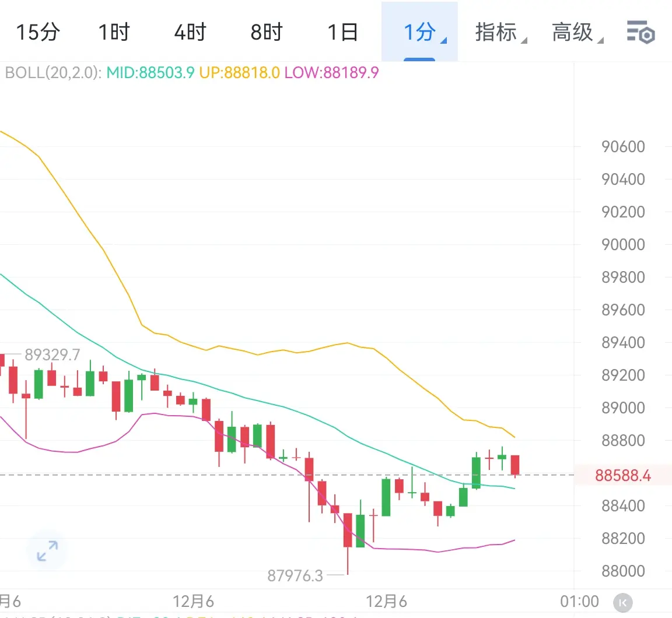Expand chart to fullscreen with arrows icon
This screenshot has width=672, height=618.
47,551
